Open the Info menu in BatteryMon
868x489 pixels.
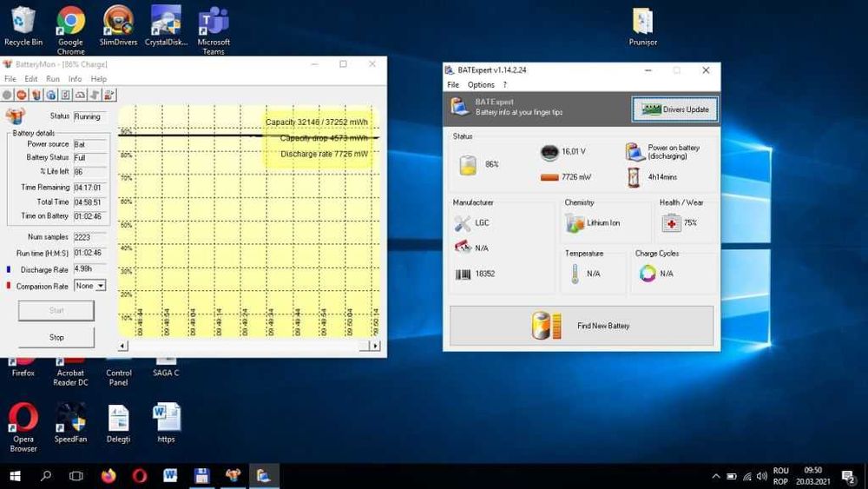point(76,79)
